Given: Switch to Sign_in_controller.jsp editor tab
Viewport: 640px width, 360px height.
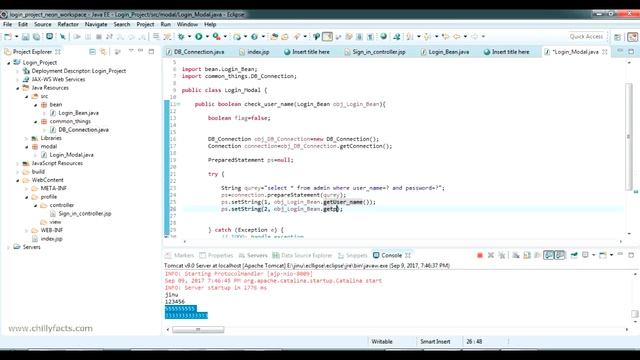Looking at the screenshot, I should pyautogui.click(x=375, y=52).
